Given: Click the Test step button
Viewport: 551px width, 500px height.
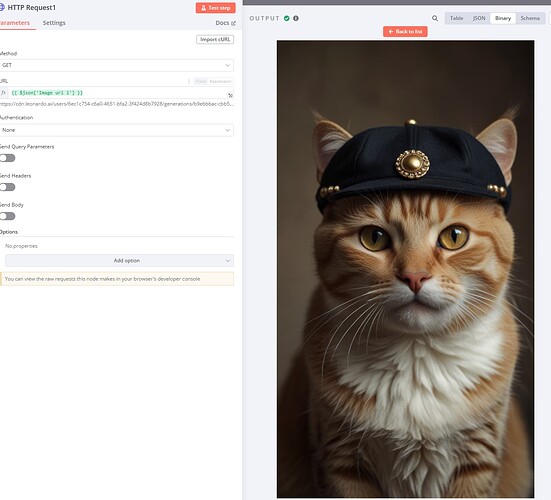Looking at the screenshot, I should click(x=215, y=8).
